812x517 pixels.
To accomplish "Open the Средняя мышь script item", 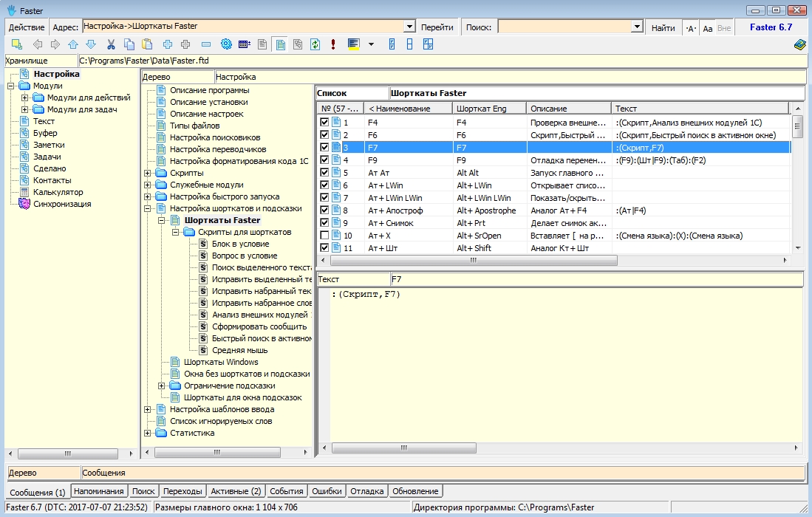I will [240, 350].
